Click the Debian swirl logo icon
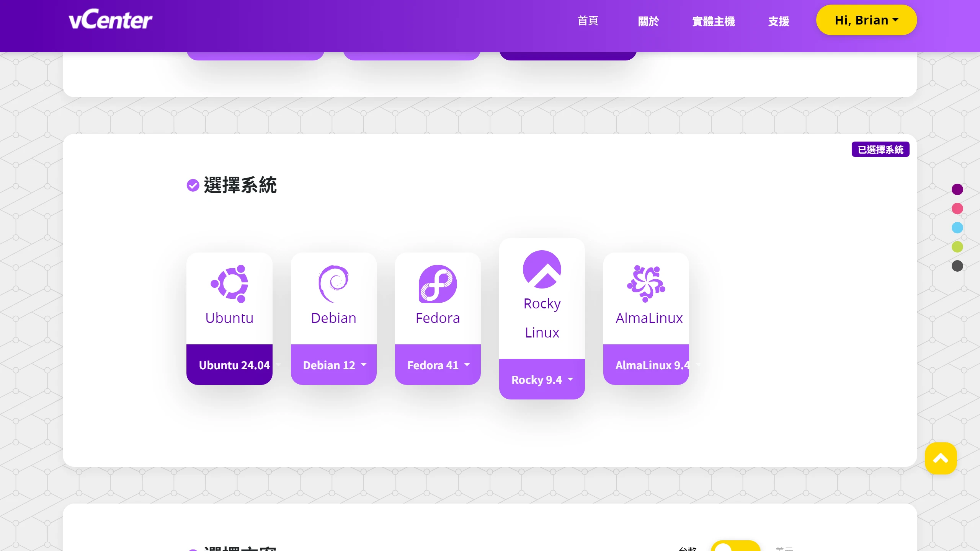 (x=333, y=284)
